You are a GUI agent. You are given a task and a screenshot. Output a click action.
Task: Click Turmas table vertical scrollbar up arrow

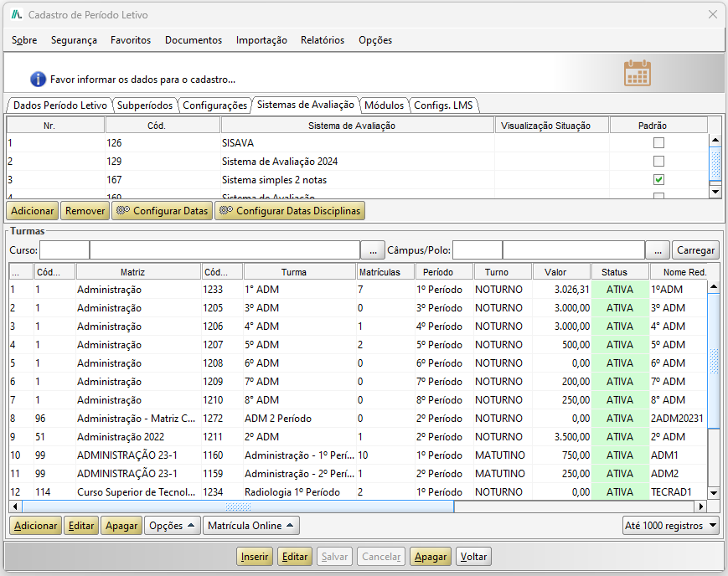(714, 287)
